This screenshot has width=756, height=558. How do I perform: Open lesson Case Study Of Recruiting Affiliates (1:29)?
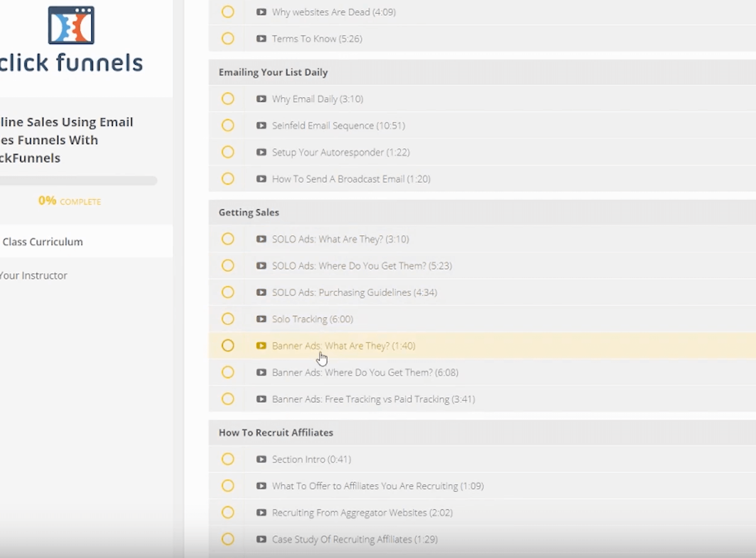click(355, 539)
